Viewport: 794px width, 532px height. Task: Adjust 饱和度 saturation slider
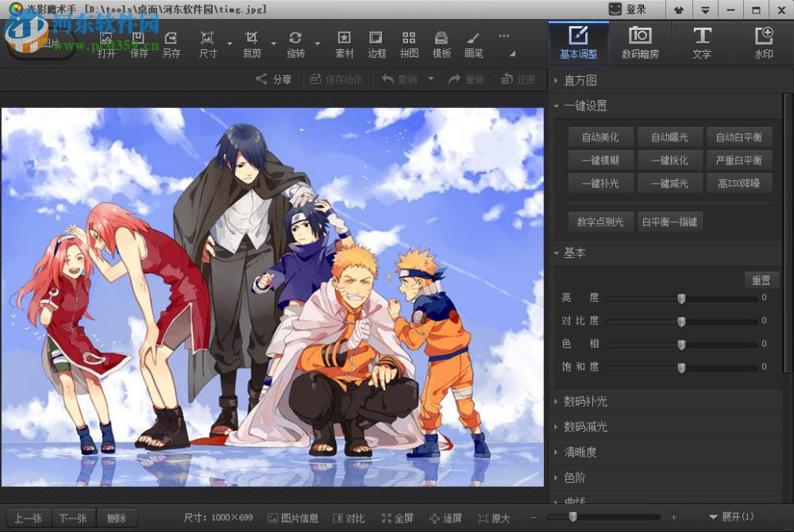click(x=681, y=368)
